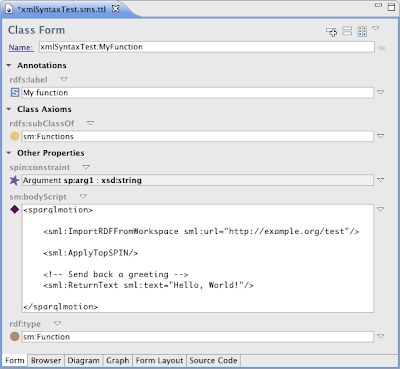This screenshot has height=369, width=400.
Task: Open the menu arrow right of the bodyScript editor
Action: (x=381, y=209)
